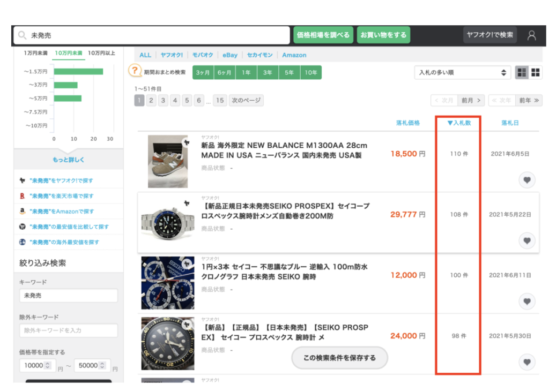Select the 1年 period filter
The image size is (549, 392).
[246, 72]
